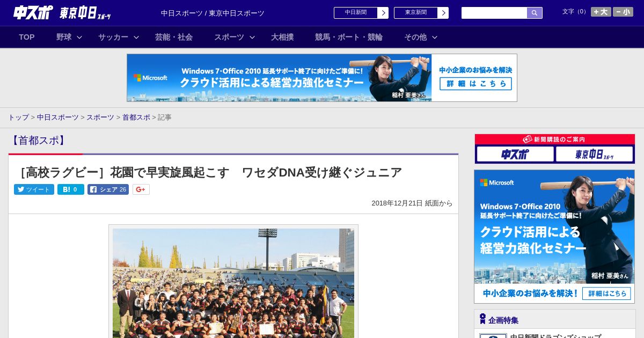Image resolution: width=644 pixels, height=338 pixels.
Task: Go to スポーツ breadcrumb
Action: pos(100,117)
